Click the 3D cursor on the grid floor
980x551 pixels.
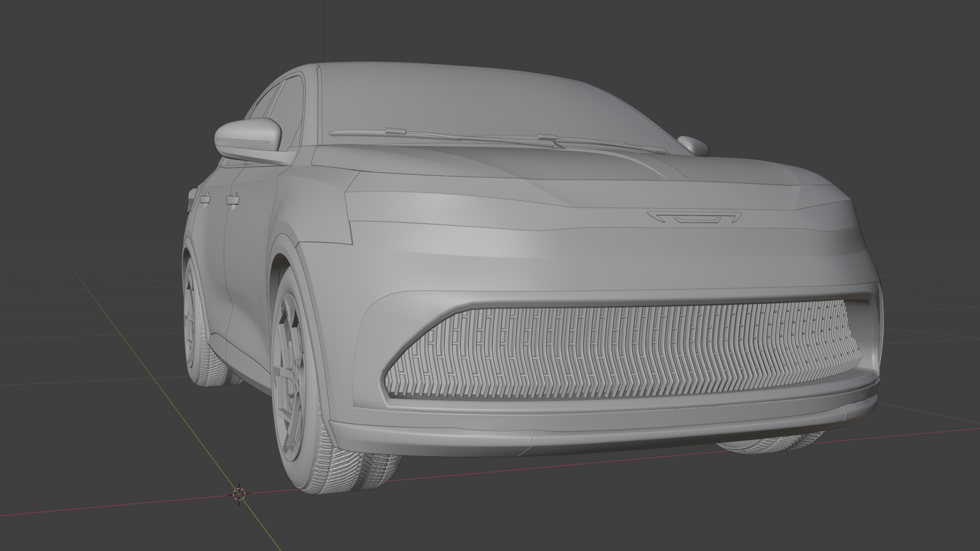click(239, 494)
